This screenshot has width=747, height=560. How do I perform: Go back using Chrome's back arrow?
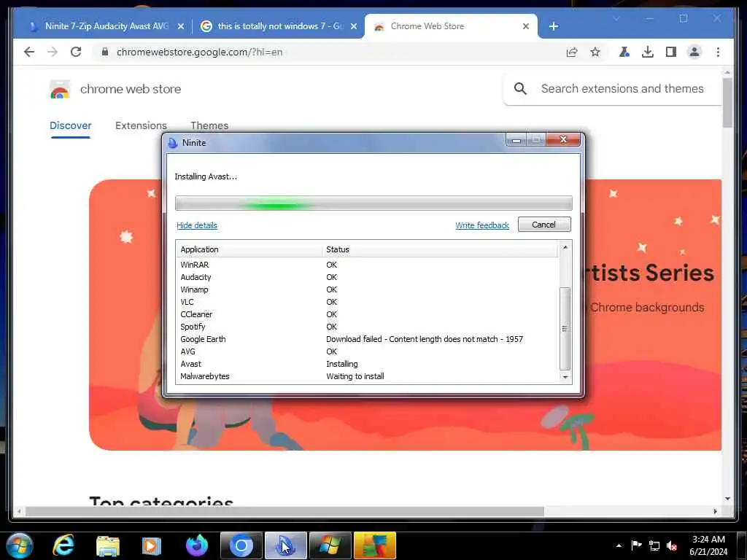(29, 52)
